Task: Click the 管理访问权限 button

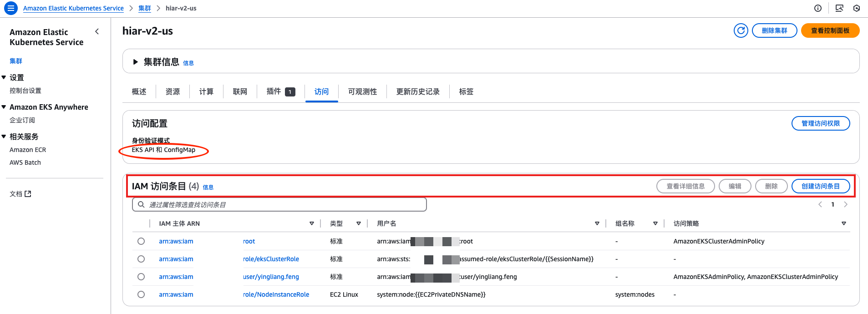Action: pyautogui.click(x=821, y=123)
